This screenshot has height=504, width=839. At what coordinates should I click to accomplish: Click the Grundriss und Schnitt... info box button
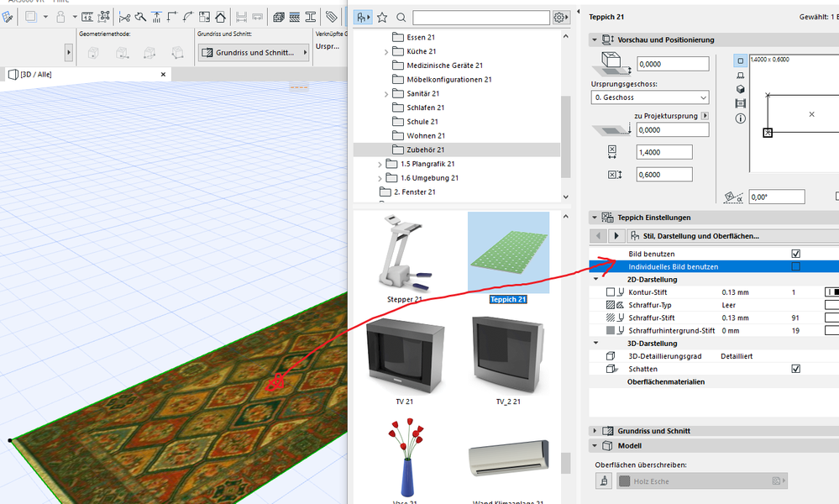pyautogui.click(x=254, y=52)
